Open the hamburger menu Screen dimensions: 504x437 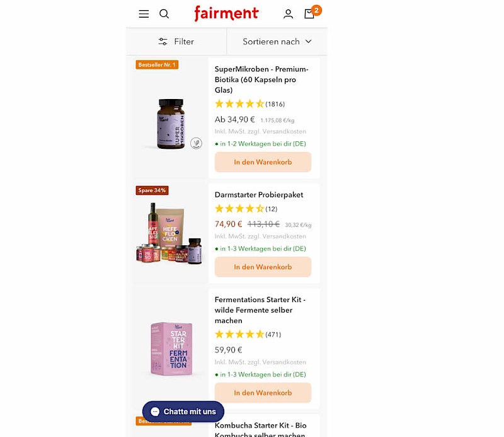(x=144, y=14)
